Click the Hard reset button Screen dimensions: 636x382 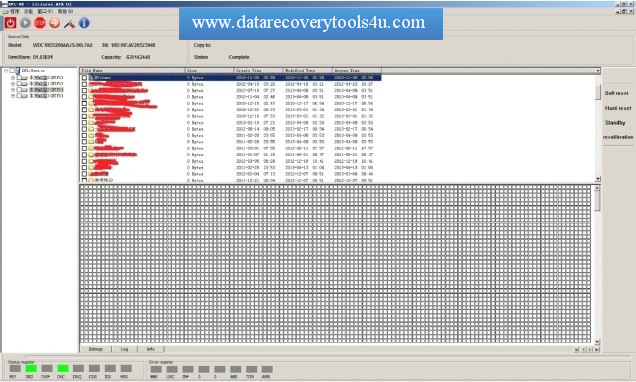coord(618,108)
